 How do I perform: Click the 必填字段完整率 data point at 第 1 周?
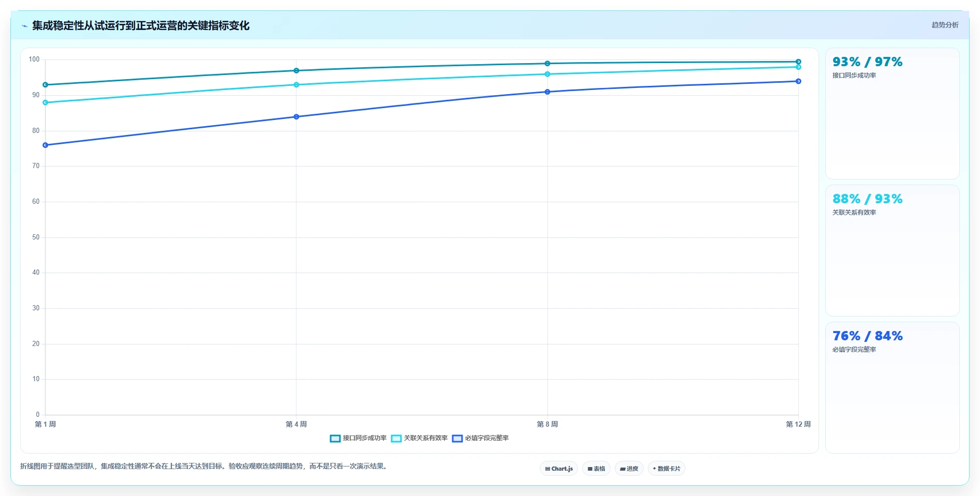click(46, 145)
